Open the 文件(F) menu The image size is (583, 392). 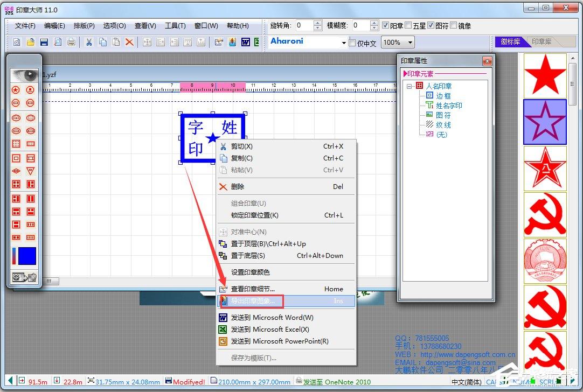25,26
